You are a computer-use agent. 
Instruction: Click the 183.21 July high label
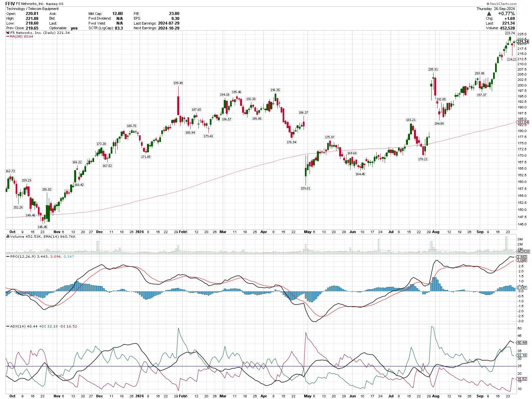[x=411, y=120]
